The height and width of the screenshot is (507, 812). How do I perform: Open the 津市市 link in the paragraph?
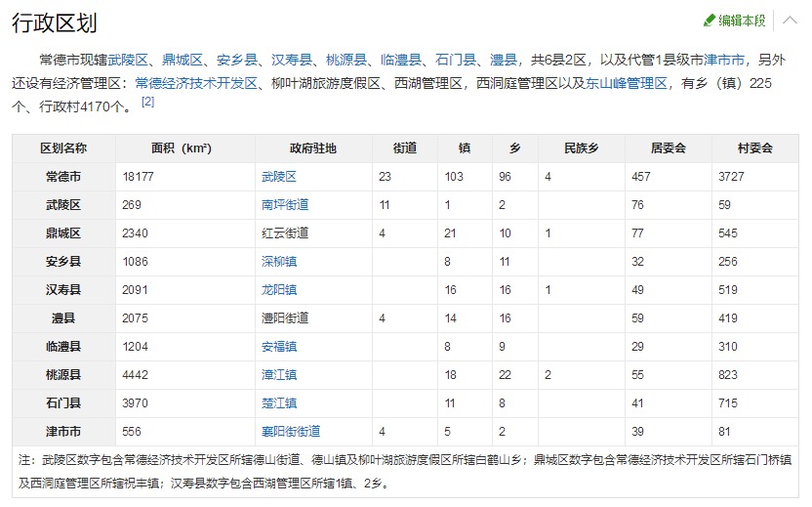pyautogui.click(x=724, y=61)
